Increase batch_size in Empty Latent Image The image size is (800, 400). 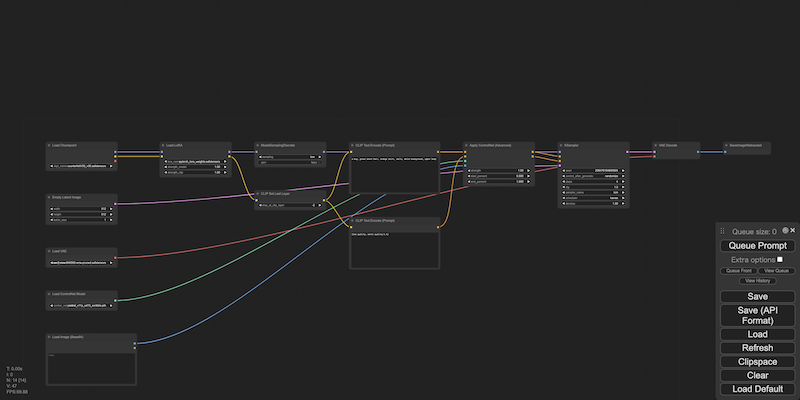click(112, 220)
